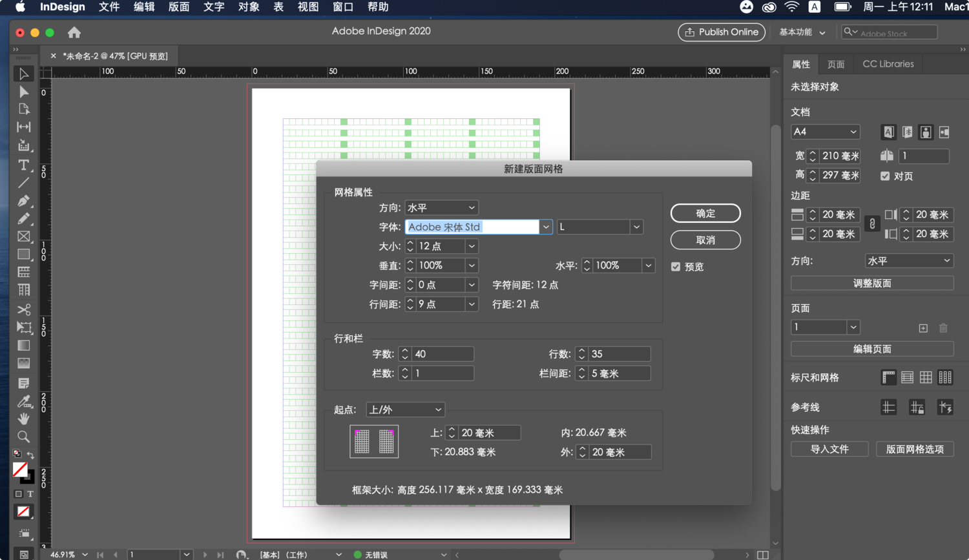969x560 pixels.
Task: Select the Gap tool
Action: coord(24,127)
